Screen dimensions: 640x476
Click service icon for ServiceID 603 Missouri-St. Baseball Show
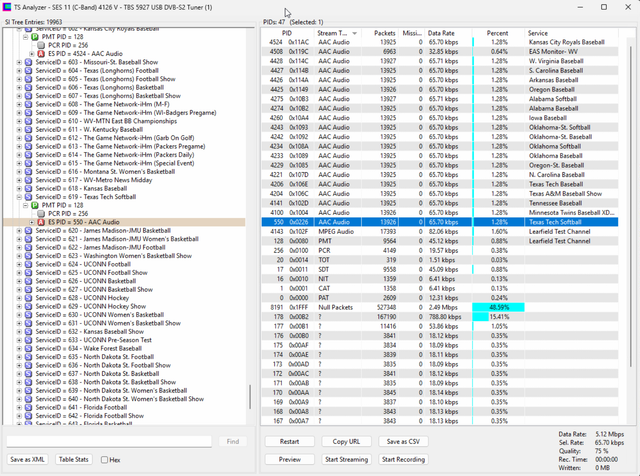pos(28,62)
